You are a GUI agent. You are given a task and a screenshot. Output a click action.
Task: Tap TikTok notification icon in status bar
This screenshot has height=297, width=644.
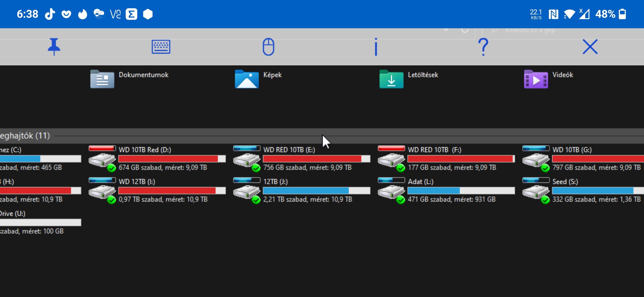(50, 14)
